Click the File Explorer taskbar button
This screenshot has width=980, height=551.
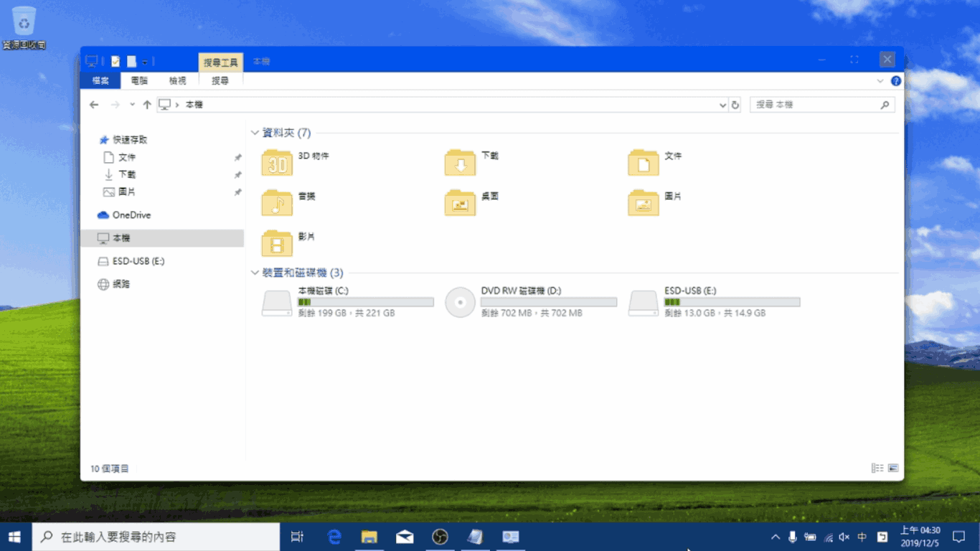click(x=369, y=537)
